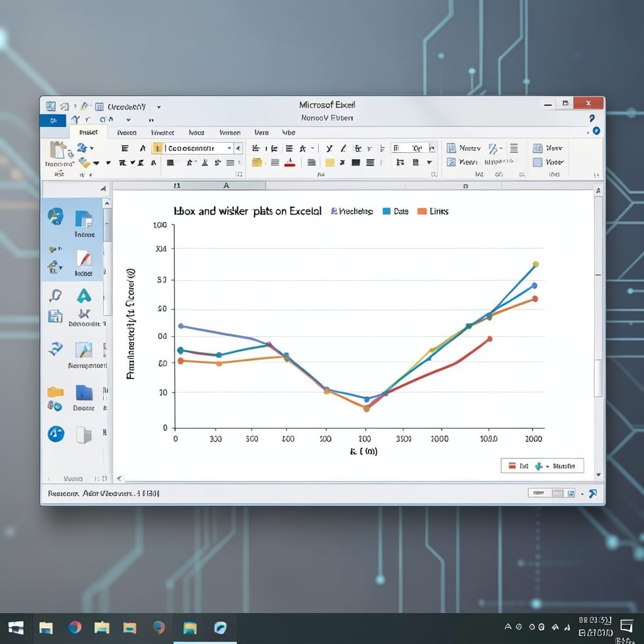
Task: Click the Excel logo in the title bar
Action: tap(50, 106)
